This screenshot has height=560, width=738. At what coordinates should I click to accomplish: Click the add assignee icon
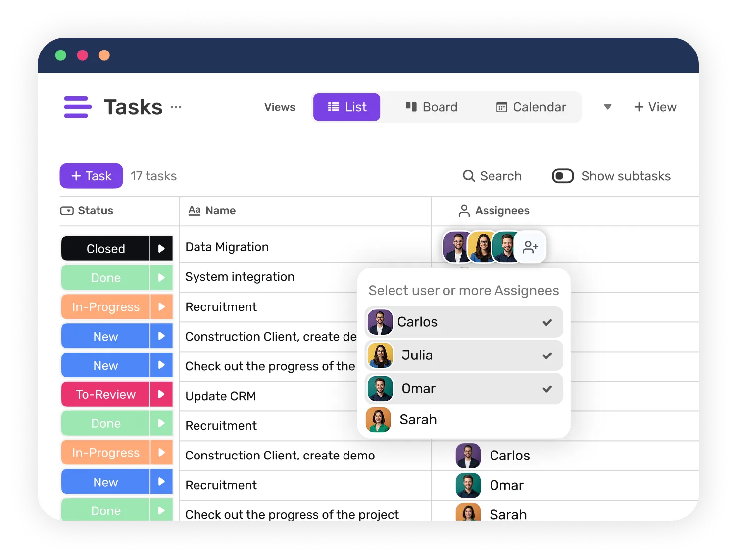530,247
